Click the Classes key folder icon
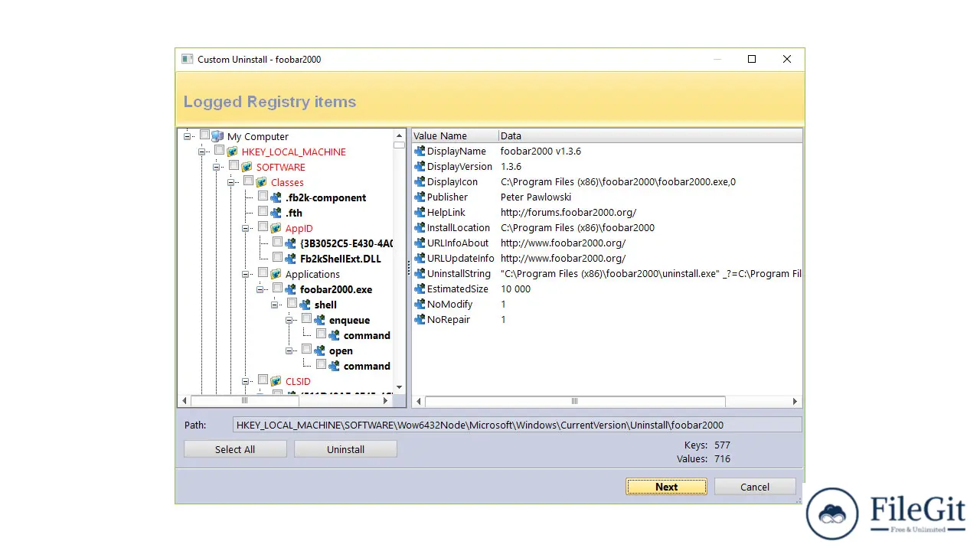The image size is (980, 551). pos(261,182)
